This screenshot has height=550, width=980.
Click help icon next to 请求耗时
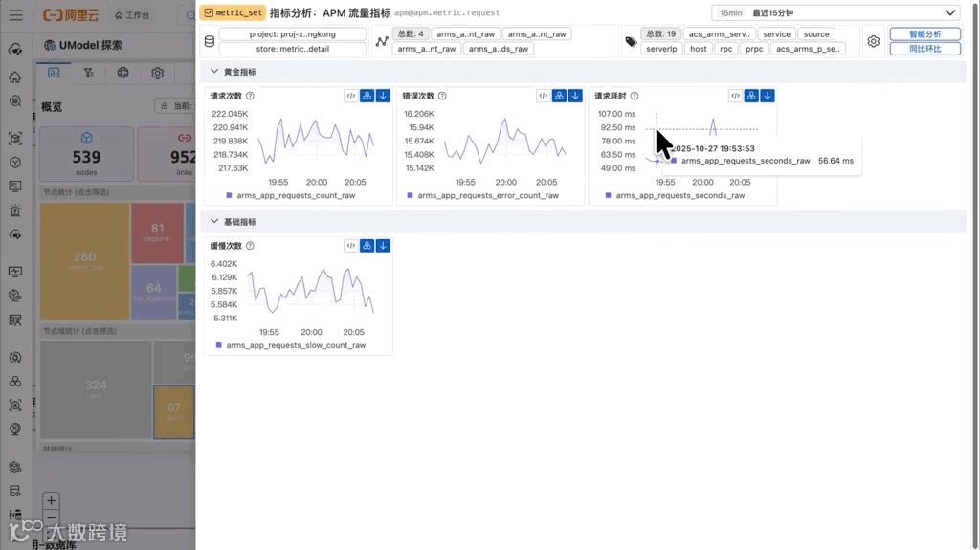click(x=635, y=96)
